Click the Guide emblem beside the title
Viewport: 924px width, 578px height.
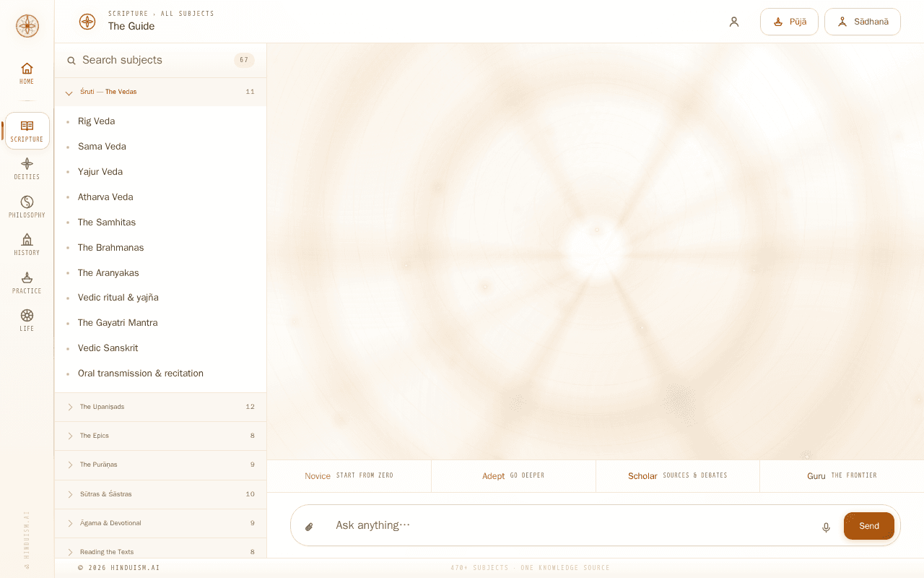[x=87, y=22]
